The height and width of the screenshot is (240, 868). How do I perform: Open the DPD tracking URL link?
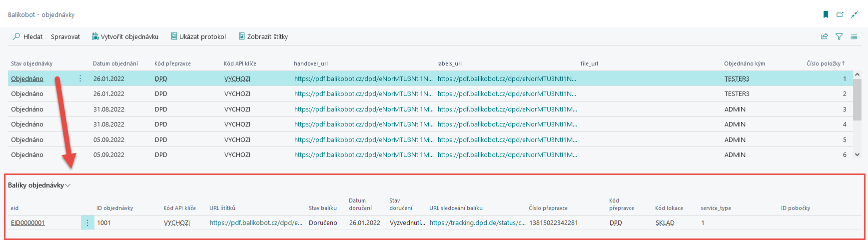[x=477, y=223]
